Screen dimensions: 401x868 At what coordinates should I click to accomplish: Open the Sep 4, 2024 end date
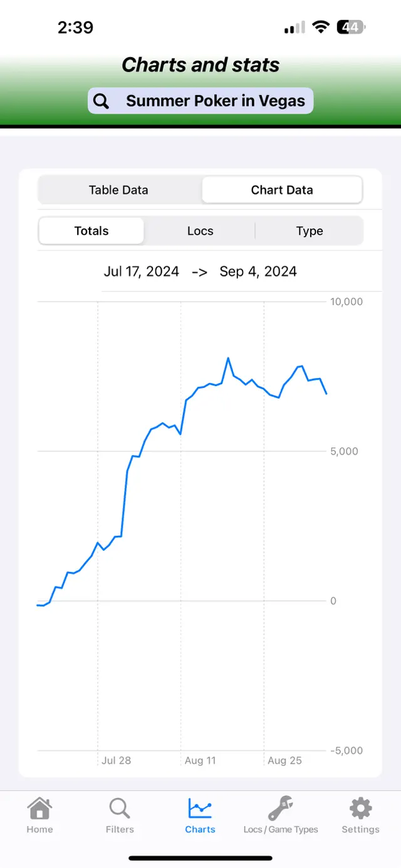coord(258,272)
